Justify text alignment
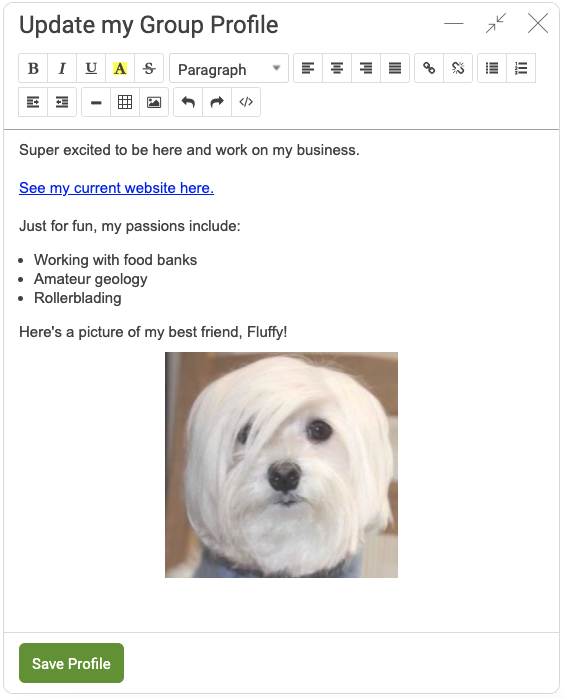Screen dimensions: 564x698 point(395,68)
